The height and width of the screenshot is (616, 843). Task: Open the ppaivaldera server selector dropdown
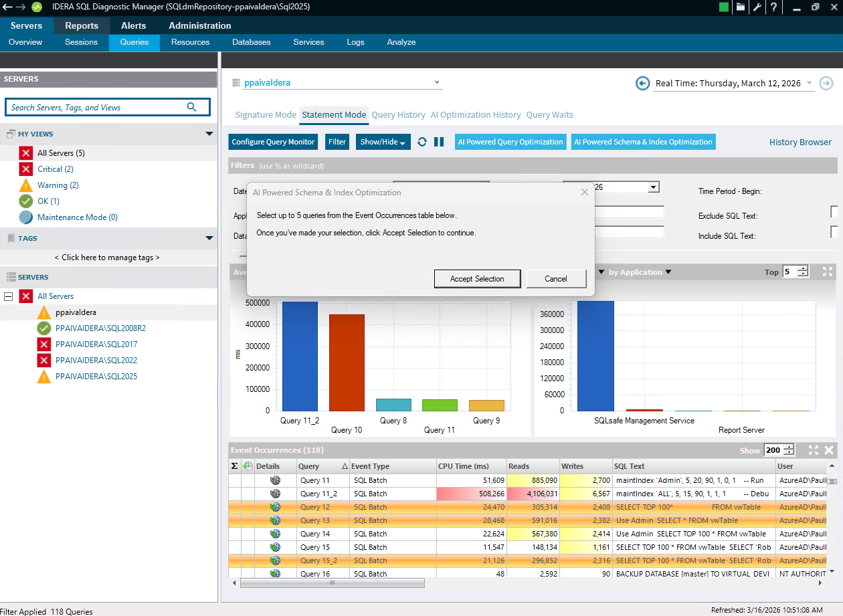point(437,82)
